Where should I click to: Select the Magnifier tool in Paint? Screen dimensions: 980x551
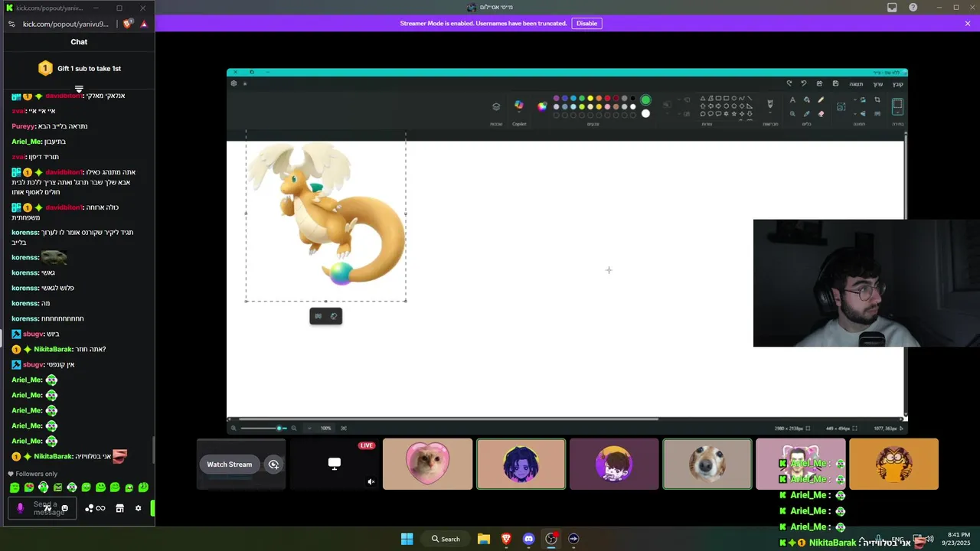(x=792, y=113)
